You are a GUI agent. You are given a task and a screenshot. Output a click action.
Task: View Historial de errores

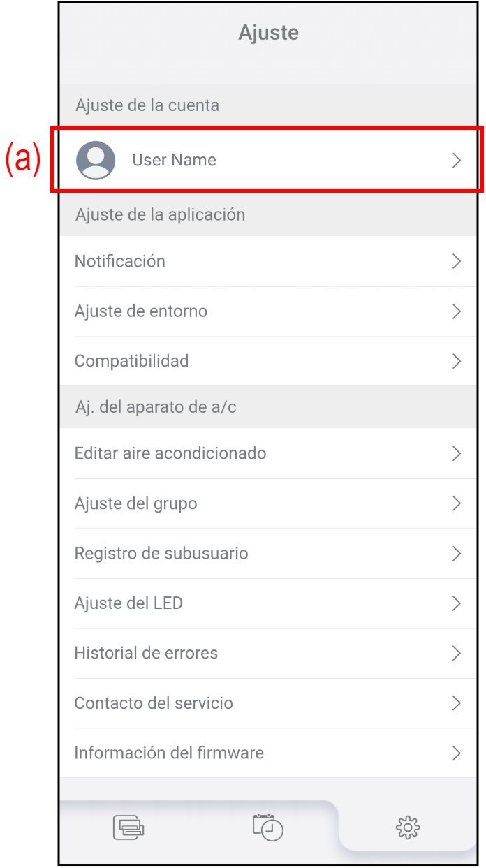point(147,653)
